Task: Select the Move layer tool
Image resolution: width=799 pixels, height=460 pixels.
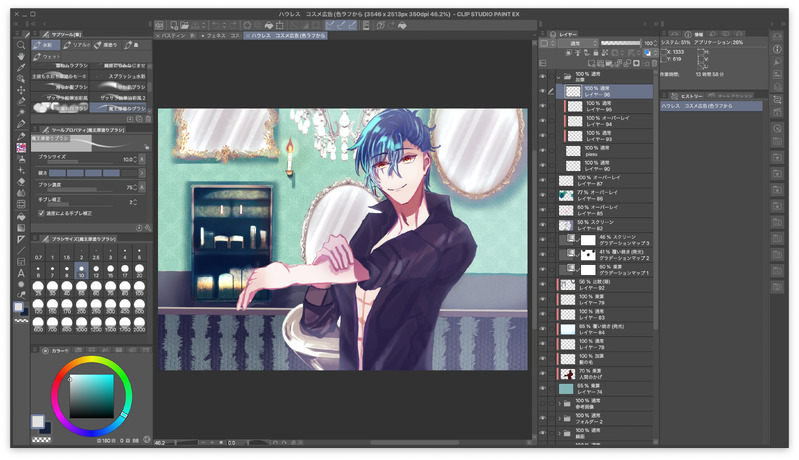Action: coord(21,90)
